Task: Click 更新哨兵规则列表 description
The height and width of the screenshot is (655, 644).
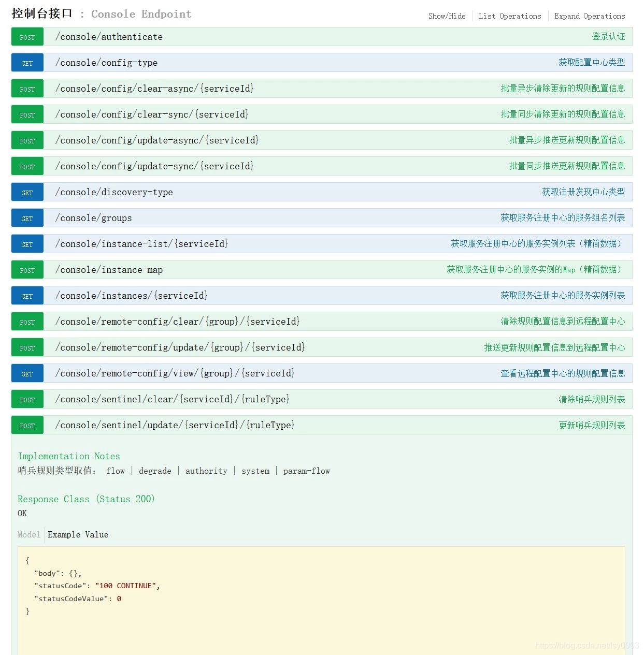Action: (592, 425)
